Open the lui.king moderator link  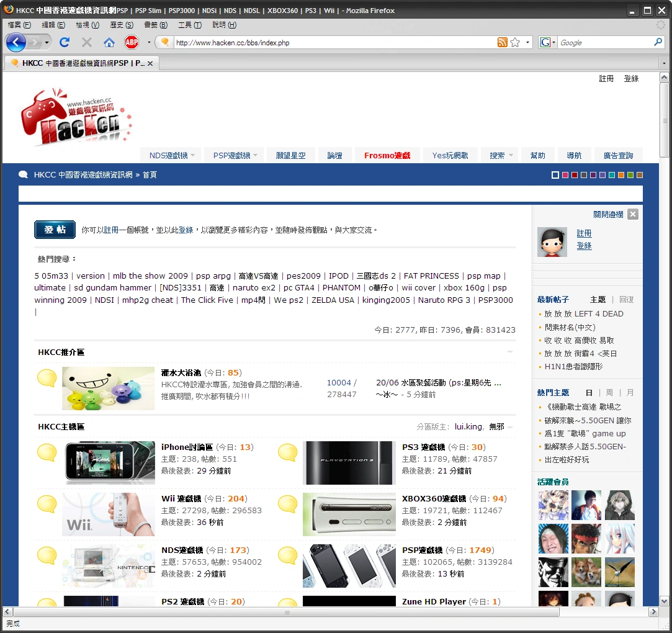pos(468,426)
